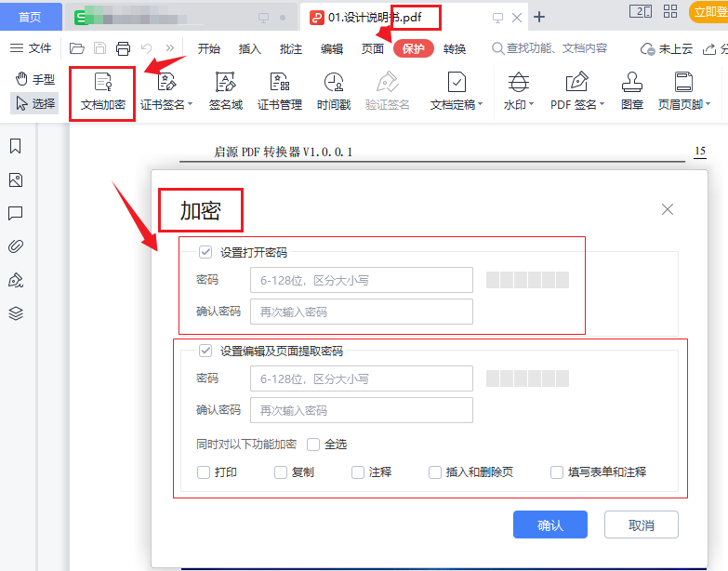This screenshot has width=728, height=571.
Task: Click the 证书签名 certificate signature icon
Action: point(166,82)
